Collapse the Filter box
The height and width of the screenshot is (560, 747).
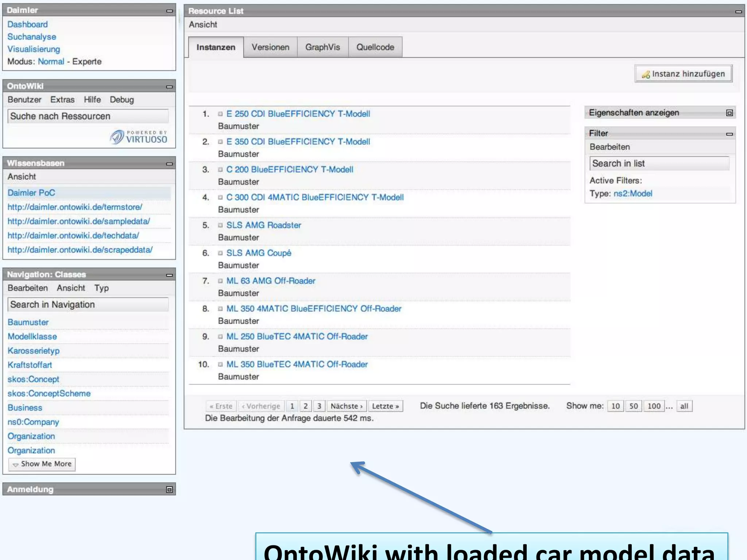[x=729, y=134]
